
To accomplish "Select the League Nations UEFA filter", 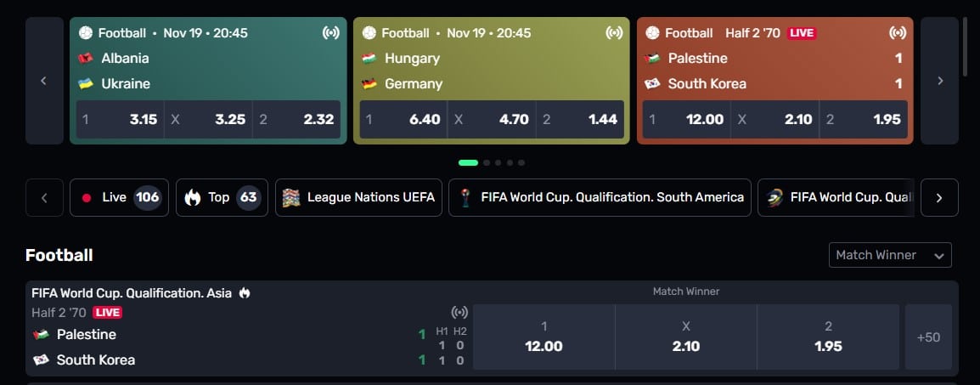I will tap(358, 198).
